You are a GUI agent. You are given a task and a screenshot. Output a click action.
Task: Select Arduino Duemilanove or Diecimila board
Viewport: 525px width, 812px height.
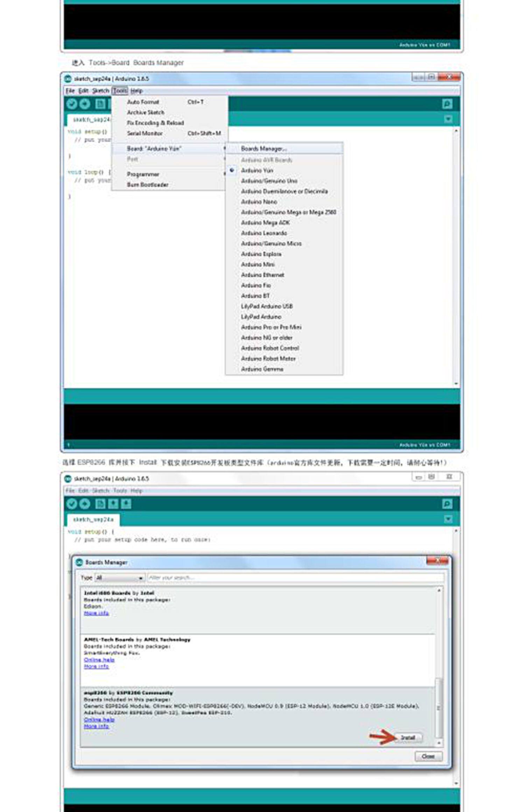(x=284, y=191)
